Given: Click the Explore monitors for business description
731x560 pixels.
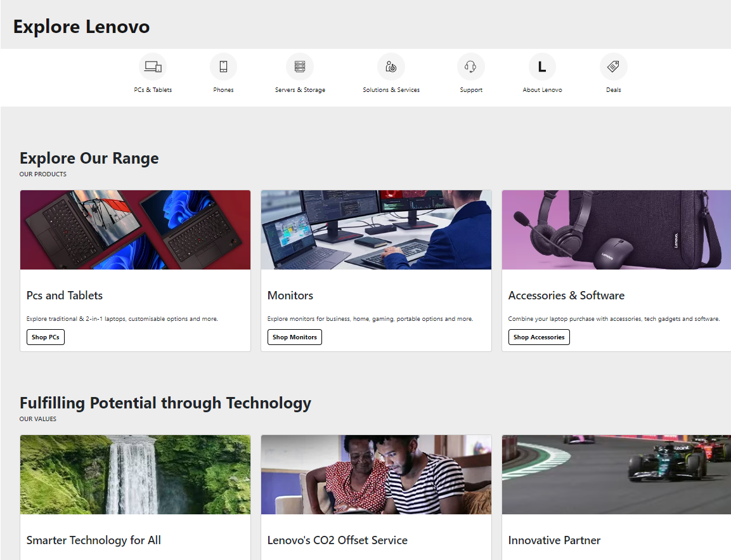Looking at the screenshot, I should (x=370, y=319).
